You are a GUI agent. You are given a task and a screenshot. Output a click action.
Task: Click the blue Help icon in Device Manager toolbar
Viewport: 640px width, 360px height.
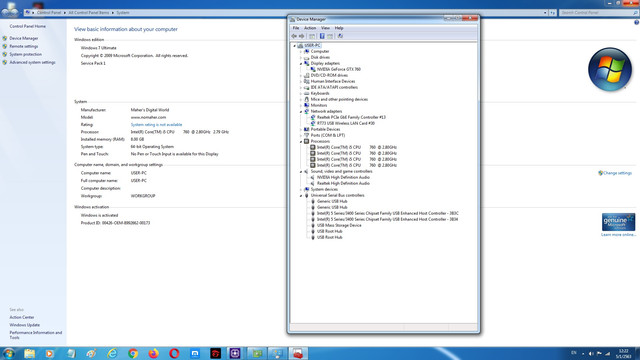tap(322, 36)
